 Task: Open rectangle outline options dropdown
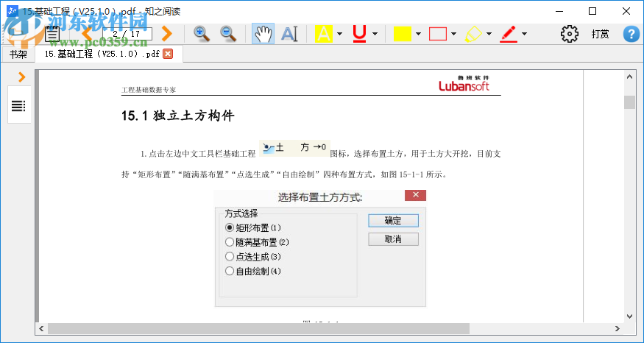tap(453, 34)
